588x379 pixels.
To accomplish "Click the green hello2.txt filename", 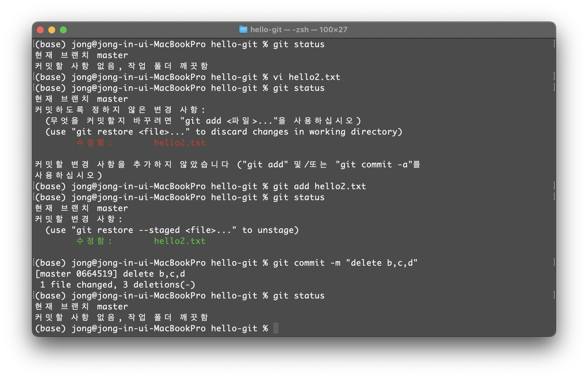I will (x=180, y=241).
